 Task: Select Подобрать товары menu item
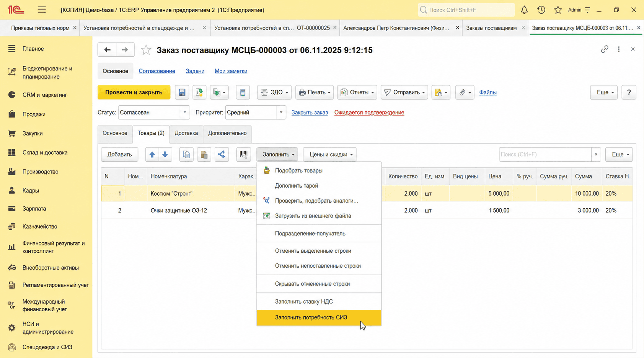point(319,170)
